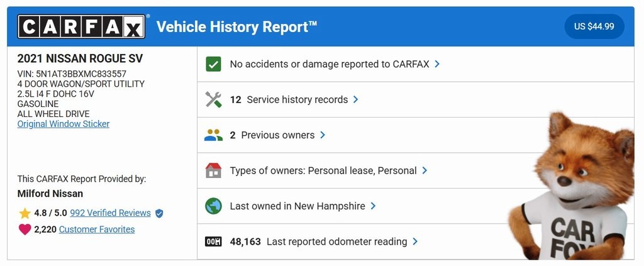Click the wrench service history icon

pos(214,99)
